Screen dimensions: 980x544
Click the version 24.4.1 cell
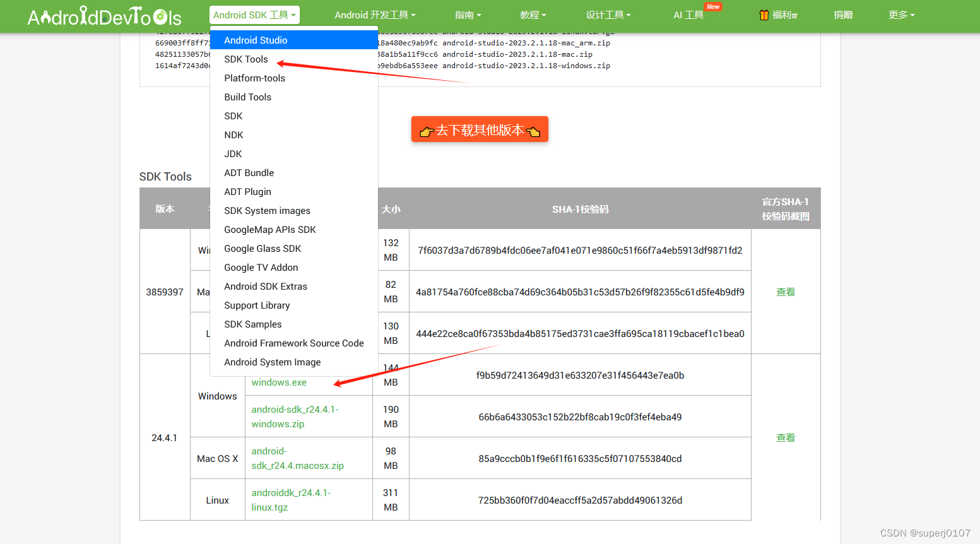[165, 437]
